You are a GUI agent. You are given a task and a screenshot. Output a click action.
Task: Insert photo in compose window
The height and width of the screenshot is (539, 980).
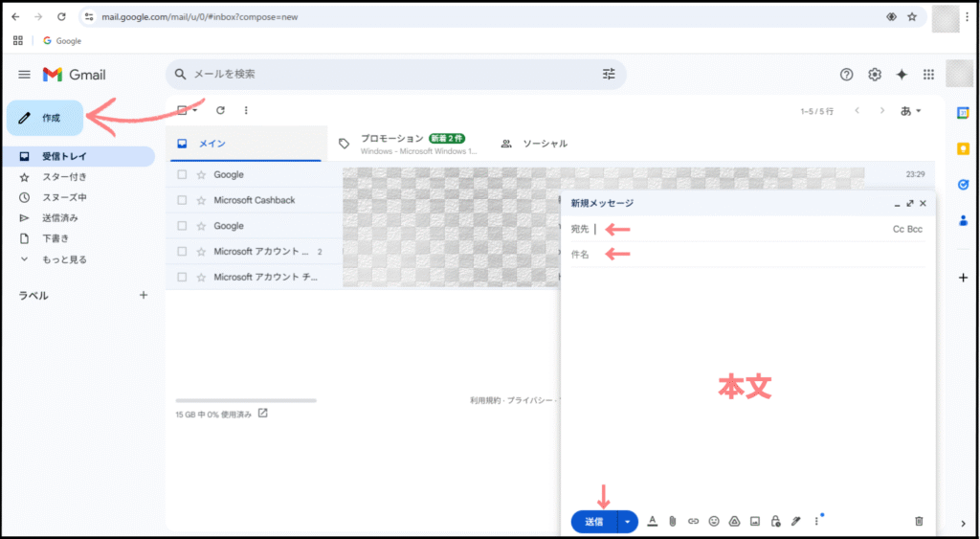(755, 521)
